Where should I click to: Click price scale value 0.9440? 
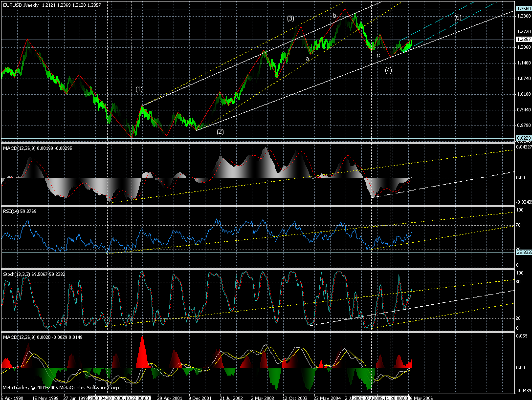pos(524,110)
